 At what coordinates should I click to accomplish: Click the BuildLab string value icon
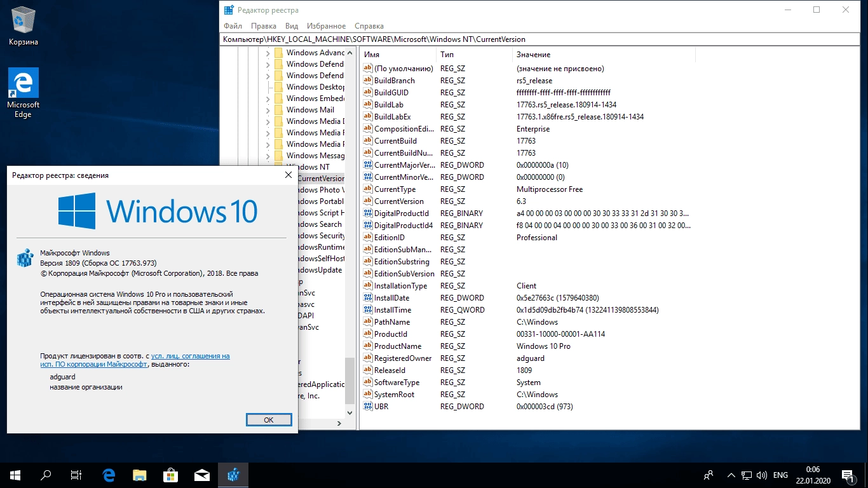pyautogui.click(x=367, y=105)
